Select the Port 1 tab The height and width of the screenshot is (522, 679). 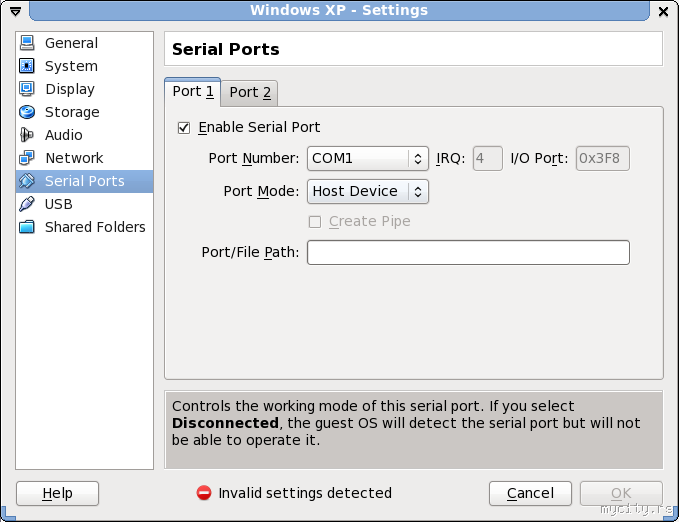[x=193, y=91]
